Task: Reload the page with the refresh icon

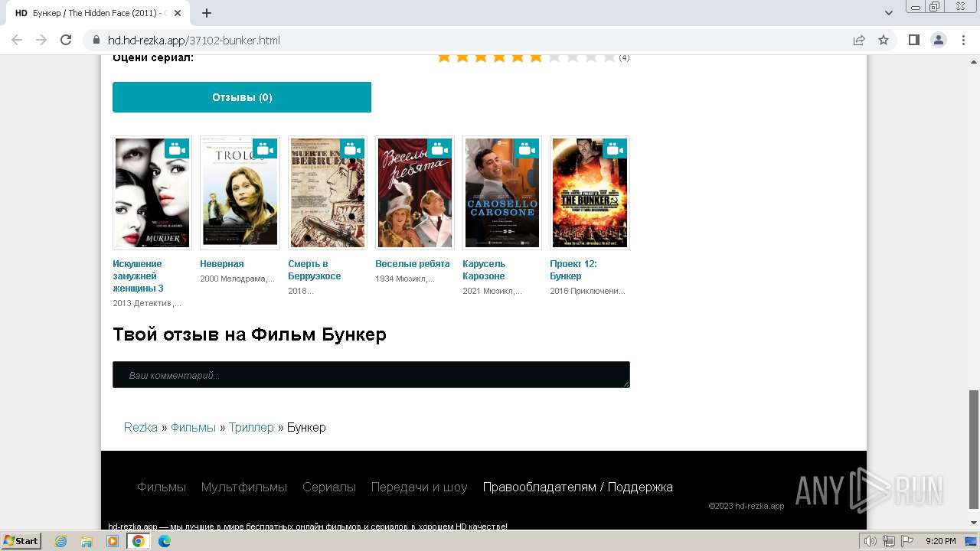Action: pos(66,40)
